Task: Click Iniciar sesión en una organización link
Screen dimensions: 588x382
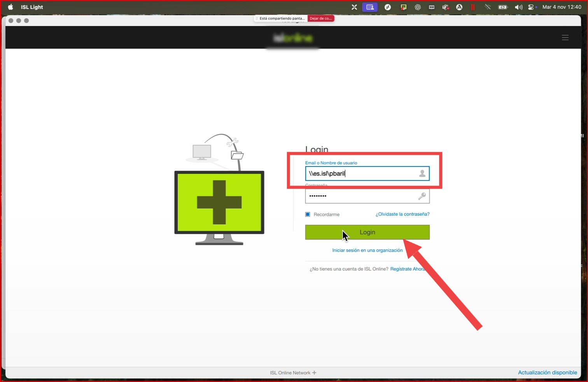Action: point(367,250)
